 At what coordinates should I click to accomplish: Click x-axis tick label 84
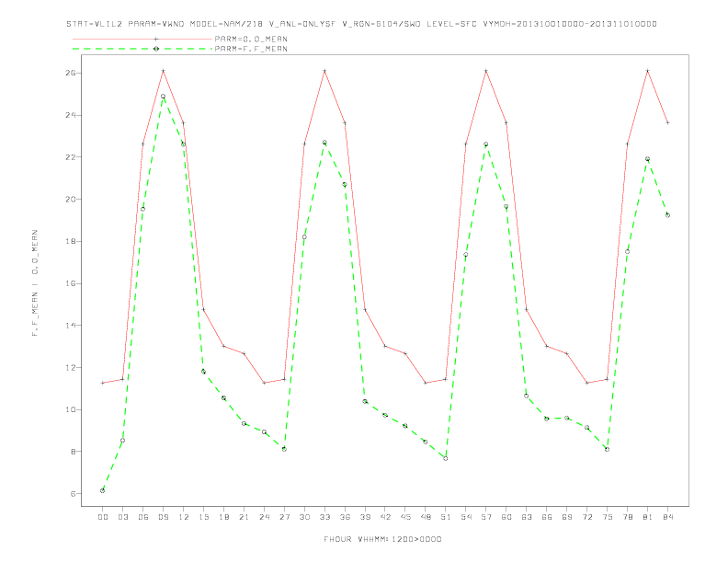click(667, 517)
